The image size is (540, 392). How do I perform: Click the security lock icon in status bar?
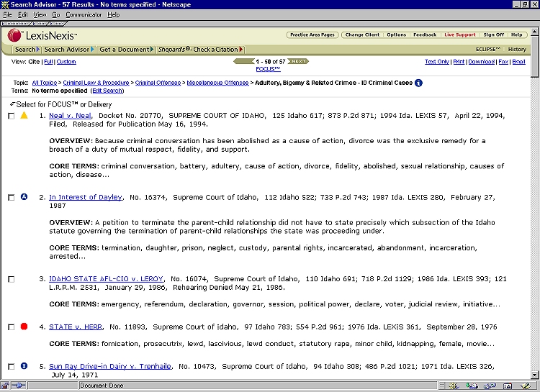pos(5,386)
